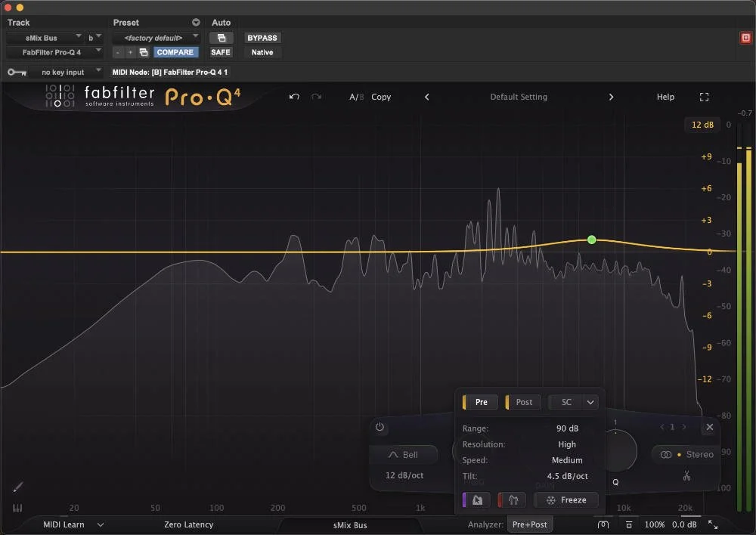
Task: Show the piano display icon
Action: click(x=17, y=508)
